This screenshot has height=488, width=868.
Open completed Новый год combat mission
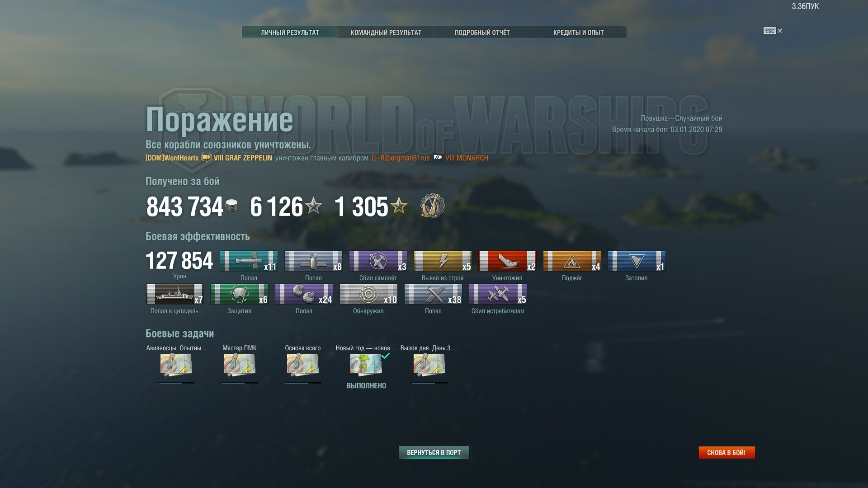coord(366,365)
